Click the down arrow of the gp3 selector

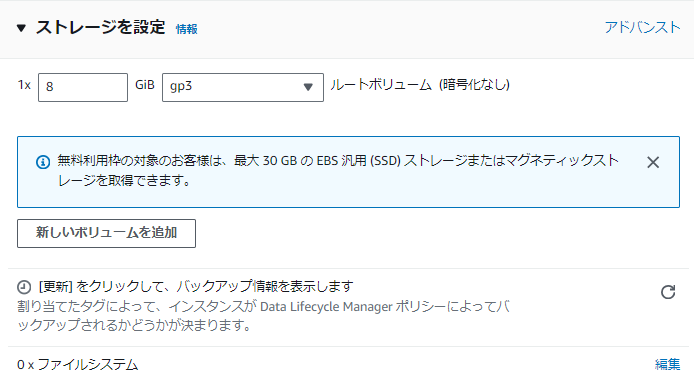coord(308,87)
